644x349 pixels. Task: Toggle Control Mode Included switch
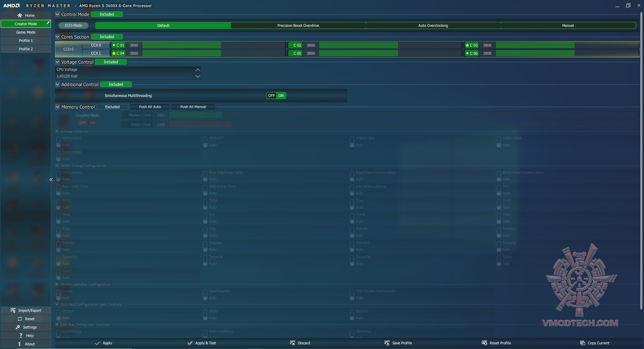tap(107, 14)
